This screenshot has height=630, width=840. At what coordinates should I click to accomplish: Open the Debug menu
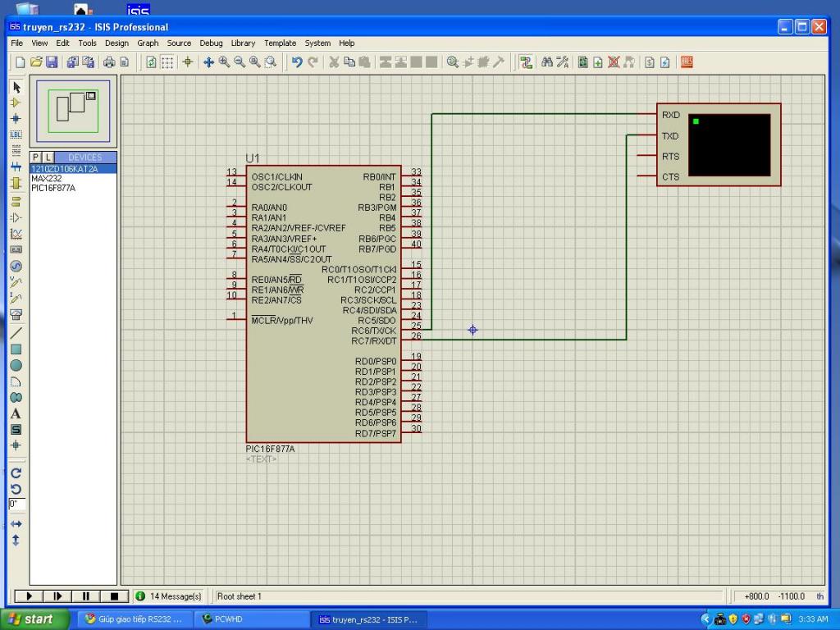211,43
